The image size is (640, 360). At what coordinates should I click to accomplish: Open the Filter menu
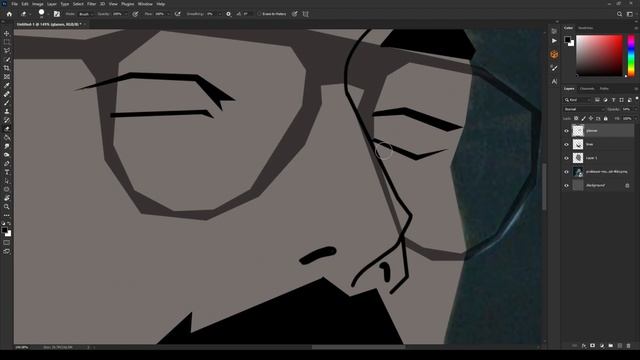[x=91, y=4]
